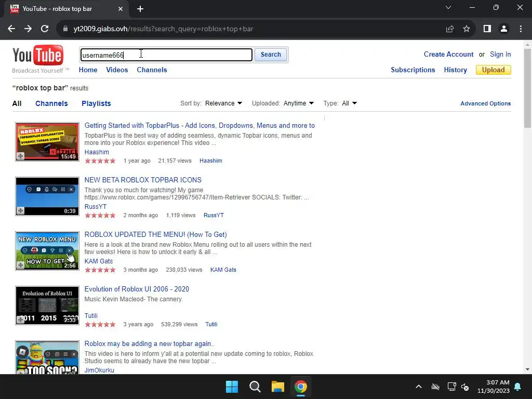Open KAM Gats channel link beside 238,033 views
532x399 pixels.
(x=223, y=270)
